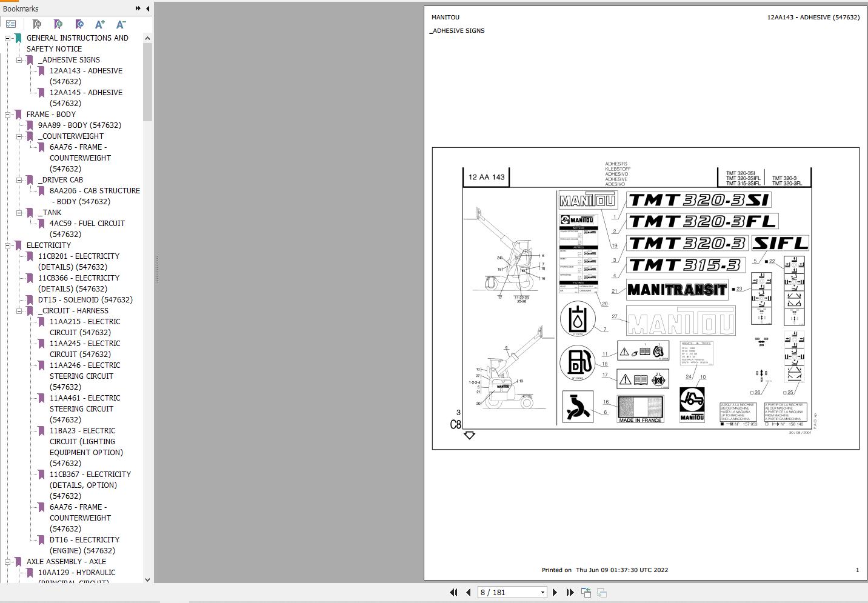Open bookmark 11CB201 - ELECTRICITY (DETAILS)

pos(79,262)
